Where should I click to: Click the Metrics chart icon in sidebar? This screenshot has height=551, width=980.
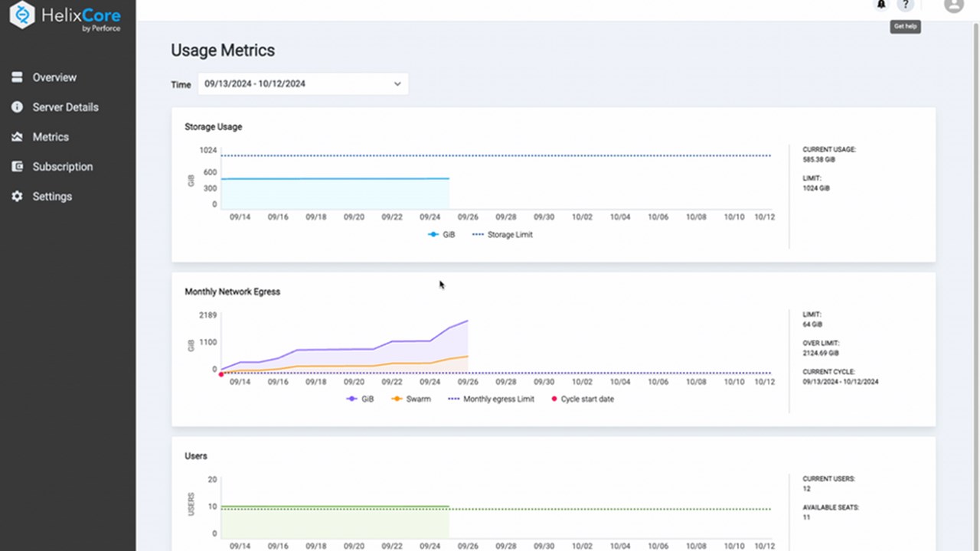(x=17, y=137)
